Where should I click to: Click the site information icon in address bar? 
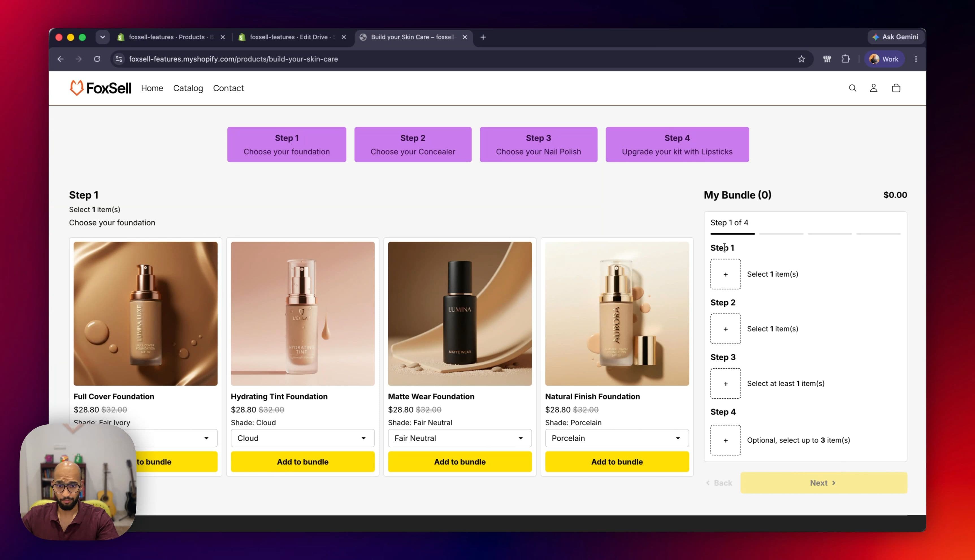119,59
